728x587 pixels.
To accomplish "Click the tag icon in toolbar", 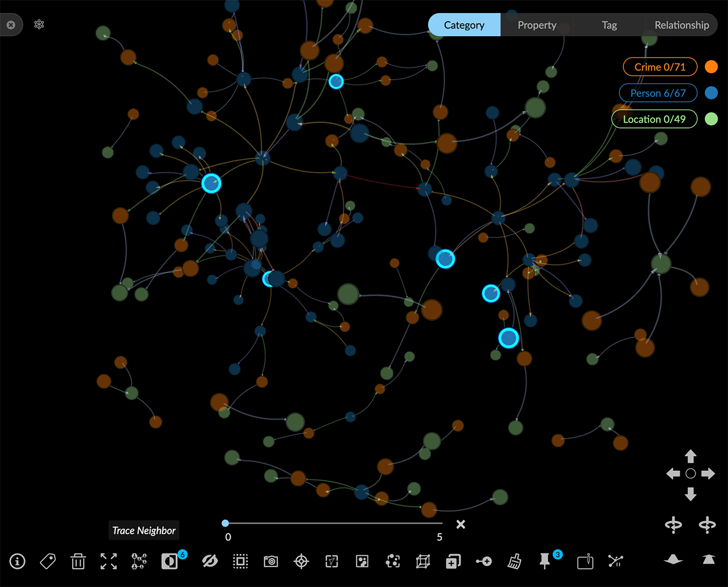I will (x=48, y=562).
